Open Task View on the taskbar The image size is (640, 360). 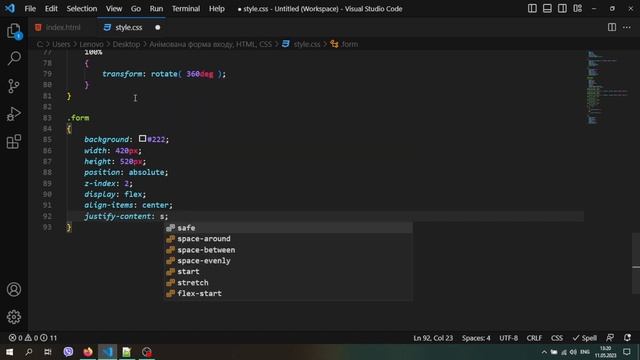[48, 352]
